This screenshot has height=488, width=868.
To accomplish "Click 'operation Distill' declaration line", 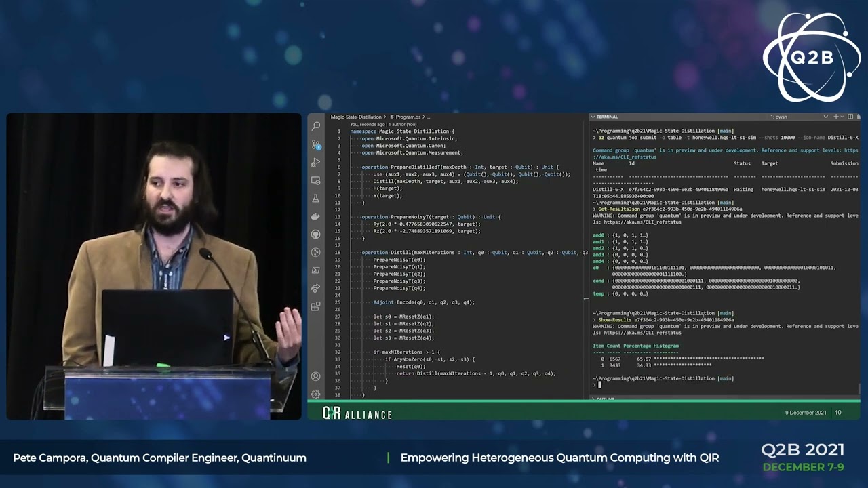I will [x=475, y=252].
